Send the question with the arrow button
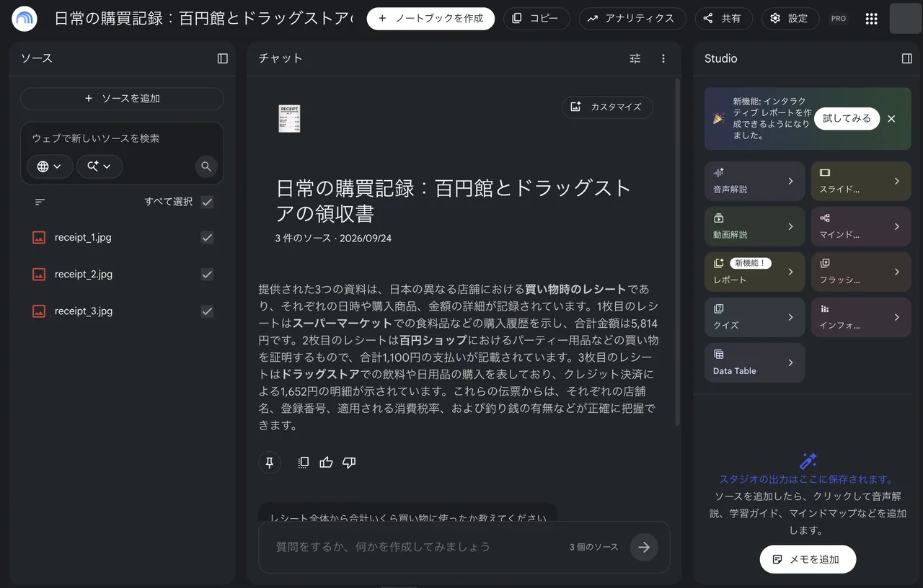This screenshot has width=923, height=588. pos(644,547)
